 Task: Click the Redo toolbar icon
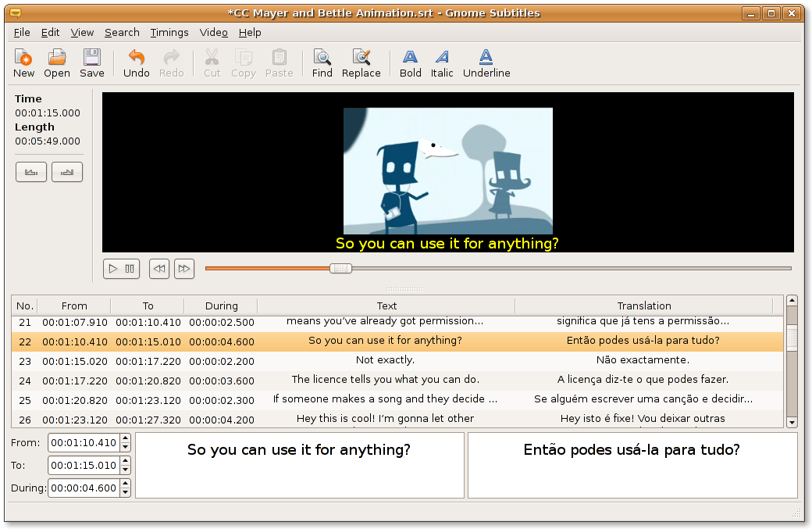[172, 63]
